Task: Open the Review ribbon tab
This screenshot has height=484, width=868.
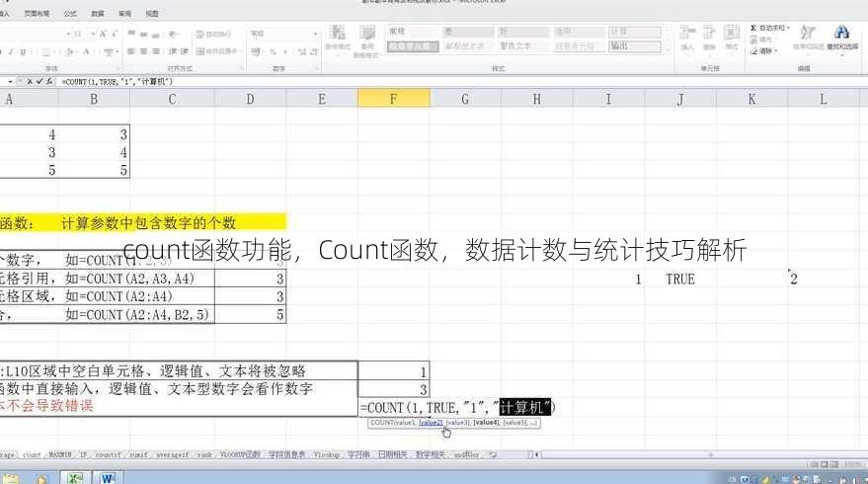Action: click(125, 13)
